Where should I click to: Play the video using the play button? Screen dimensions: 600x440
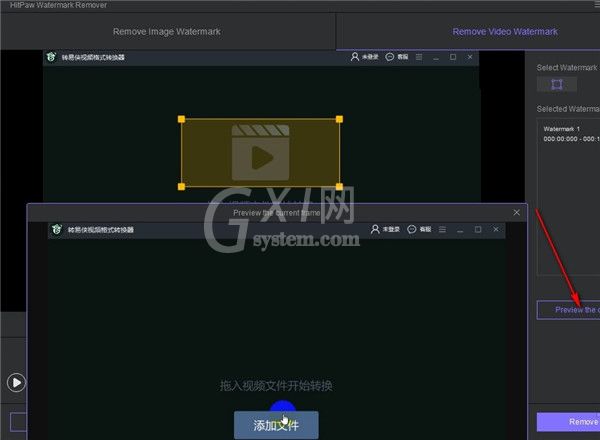tap(16, 382)
